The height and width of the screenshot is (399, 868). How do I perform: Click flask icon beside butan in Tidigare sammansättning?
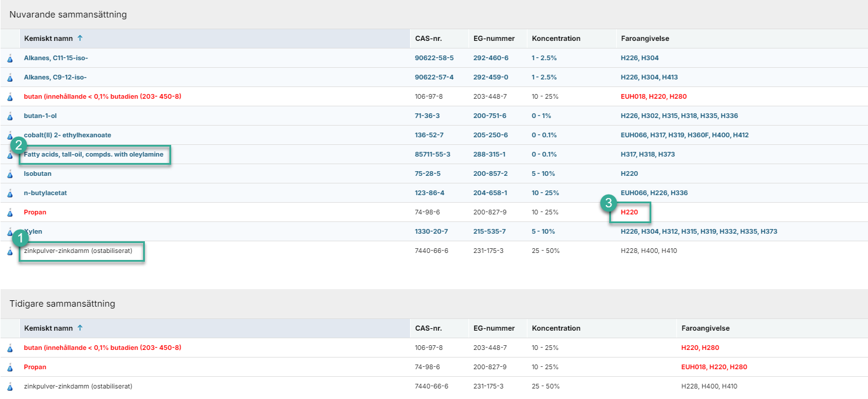(10, 348)
